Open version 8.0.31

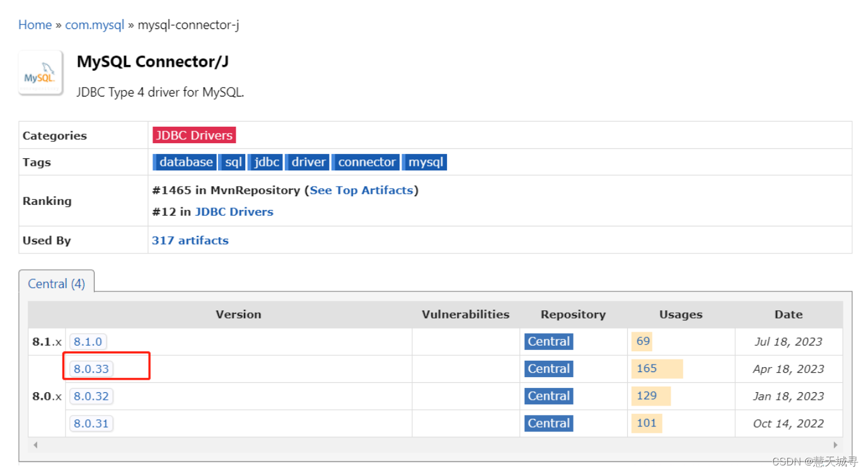(x=91, y=423)
